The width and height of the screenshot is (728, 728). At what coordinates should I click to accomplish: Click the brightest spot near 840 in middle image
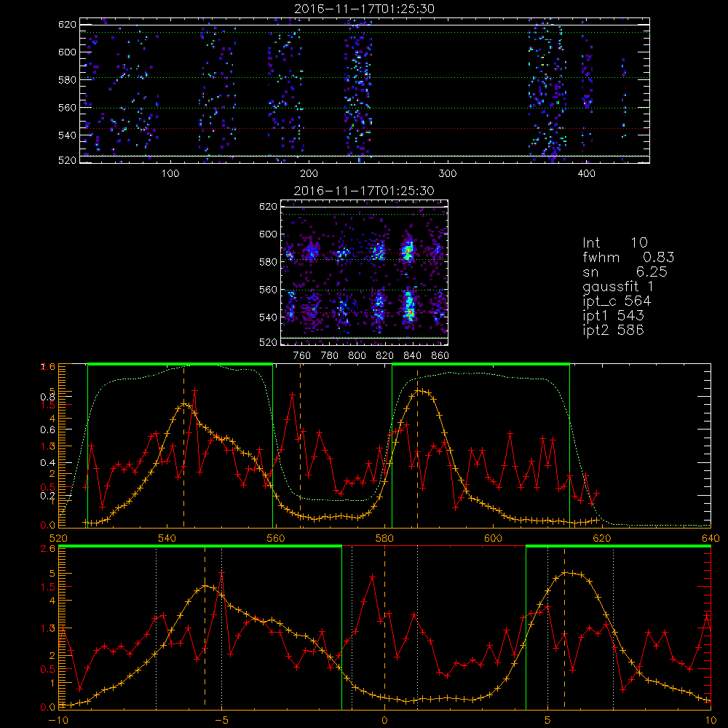click(x=408, y=252)
